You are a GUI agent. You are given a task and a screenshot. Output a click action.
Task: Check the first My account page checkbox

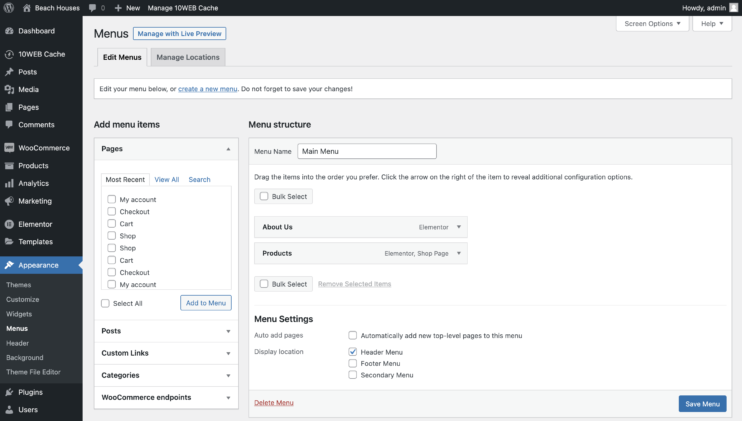coord(112,199)
